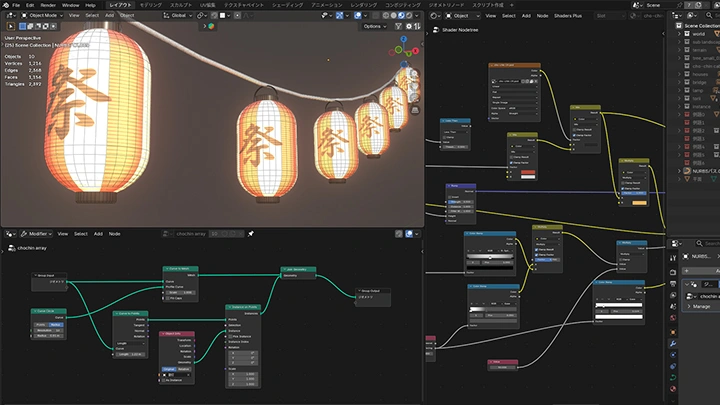Open the Render menu
The image size is (720, 405).
48,5
